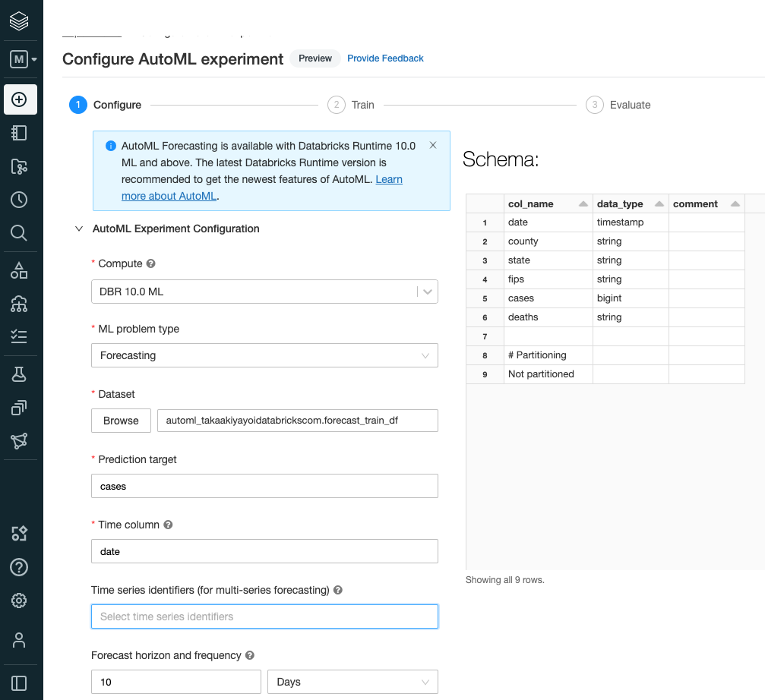
Task: Open the ML problem type Forecasting dropdown
Action: pos(264,355)
